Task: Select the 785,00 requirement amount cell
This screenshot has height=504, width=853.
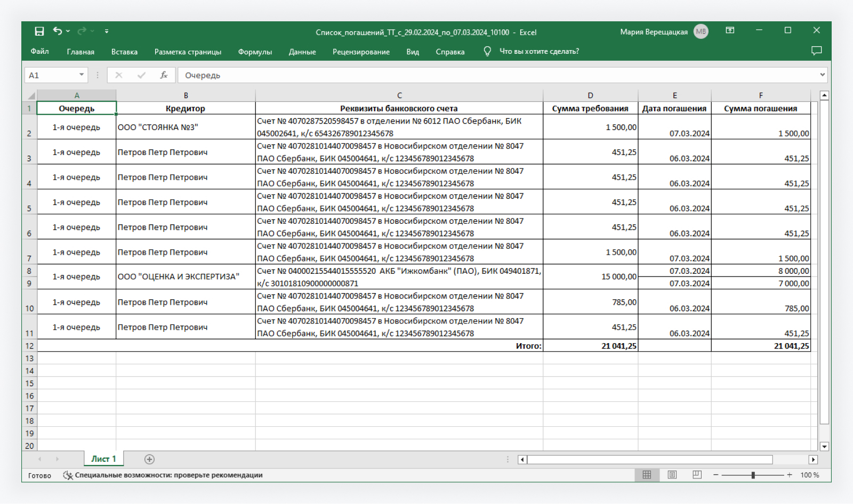Action: (590, 302)
